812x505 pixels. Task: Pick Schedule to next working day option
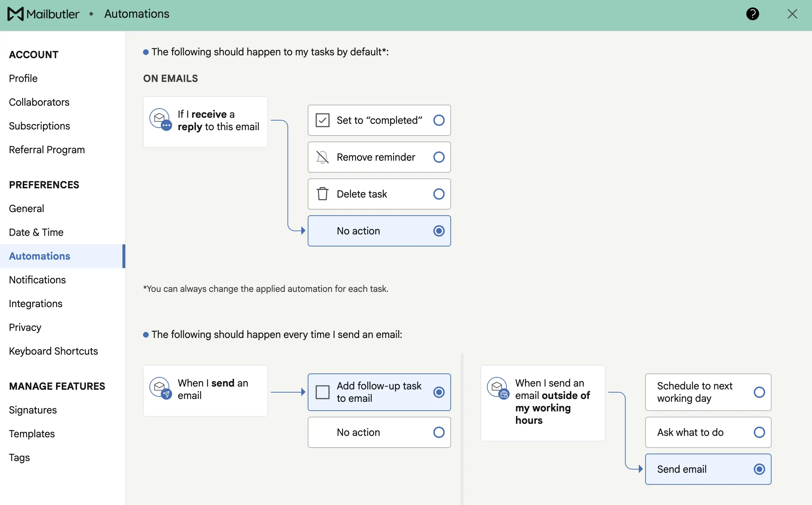click(759, 392)
